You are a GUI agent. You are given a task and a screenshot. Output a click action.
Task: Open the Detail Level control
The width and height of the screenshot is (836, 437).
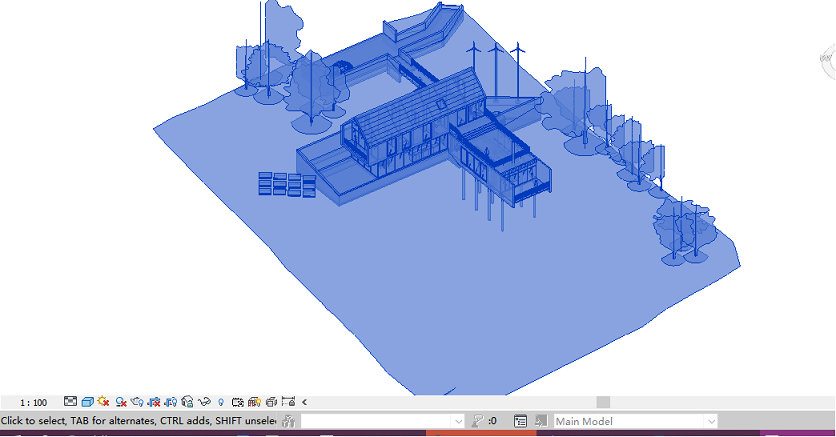(70, 402)
